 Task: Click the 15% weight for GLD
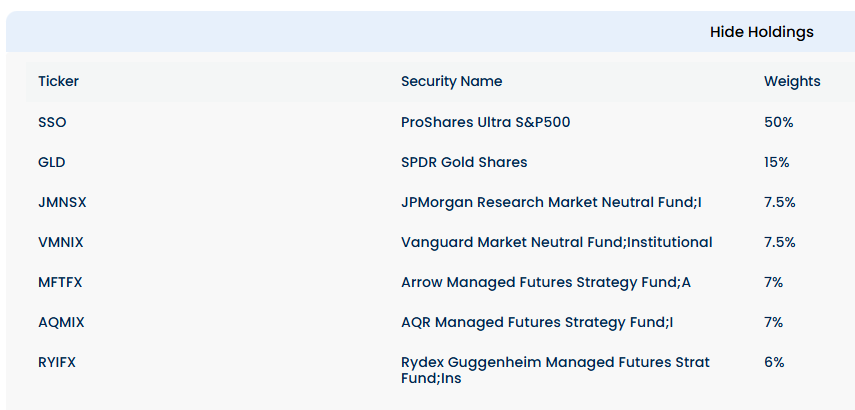776,162
